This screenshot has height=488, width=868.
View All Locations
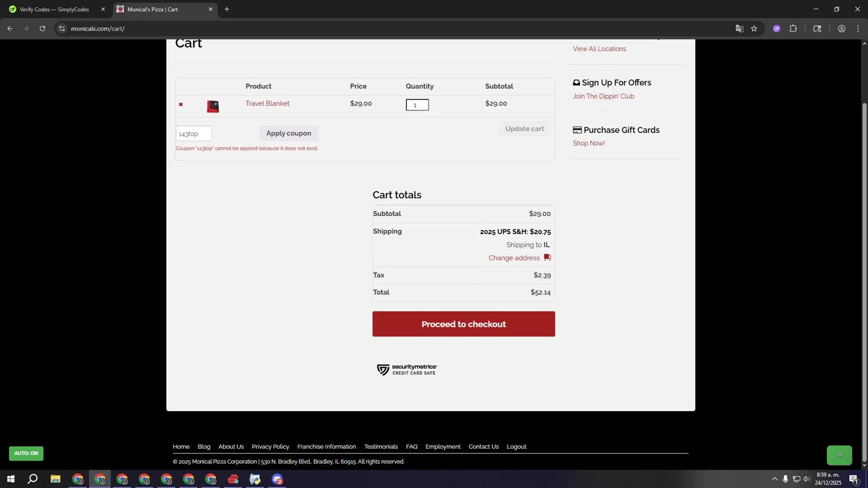(x=599, y=49)
